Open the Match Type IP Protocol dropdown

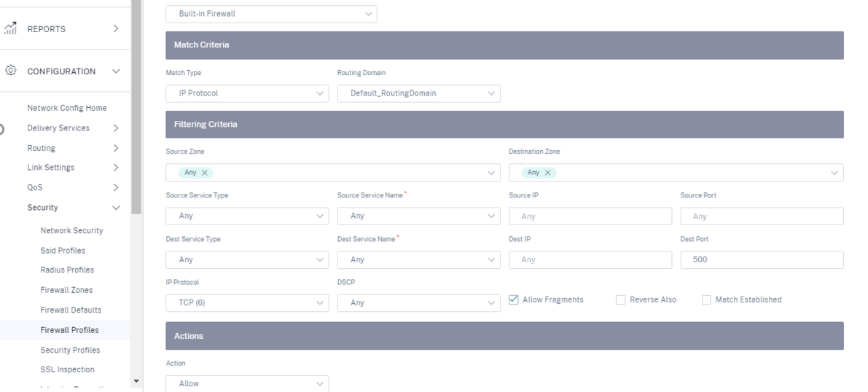click(247, 93)
